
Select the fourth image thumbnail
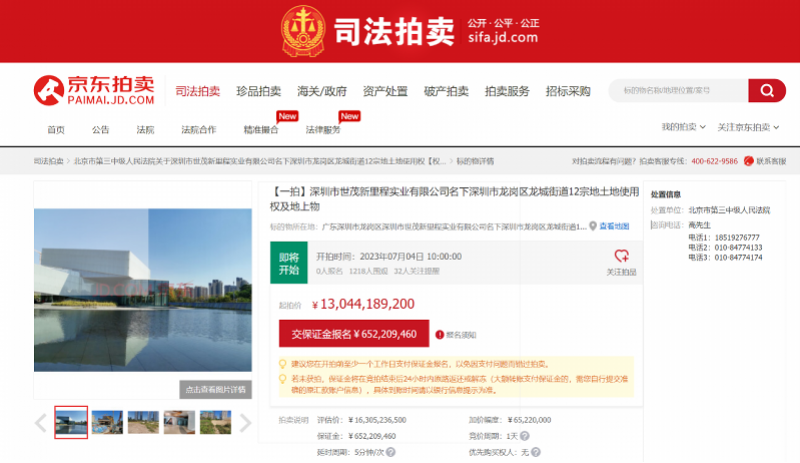(x=180, y=422)
